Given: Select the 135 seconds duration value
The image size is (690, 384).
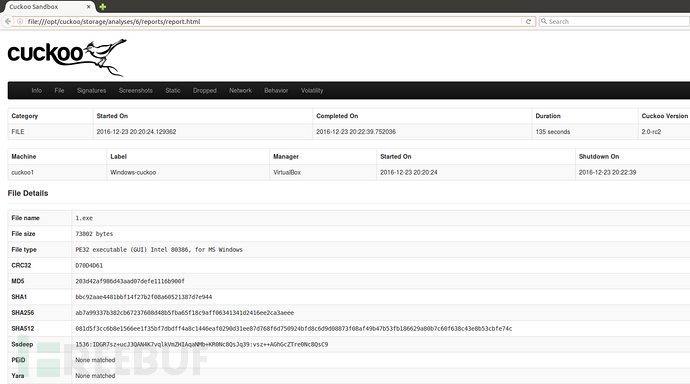Looking at the screenshot, I should 553,132.
